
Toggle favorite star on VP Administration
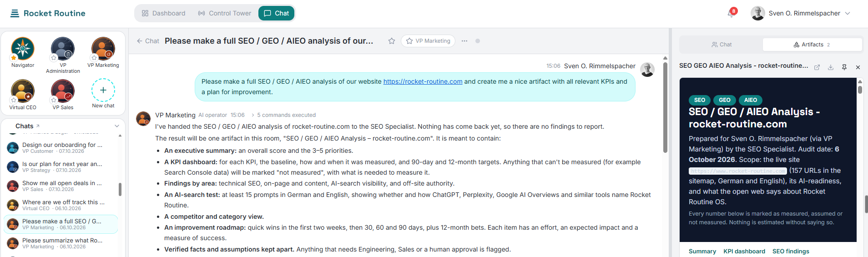[x=54, y=58]
